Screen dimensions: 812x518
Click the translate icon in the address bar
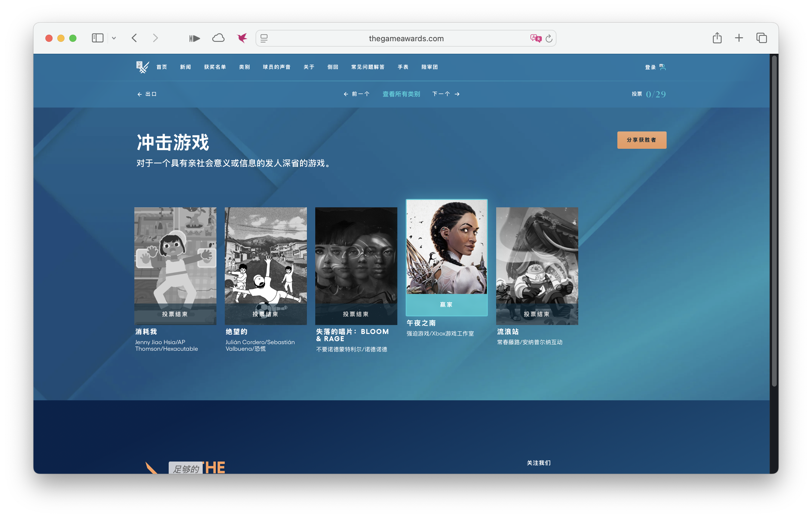coord(536,38)
